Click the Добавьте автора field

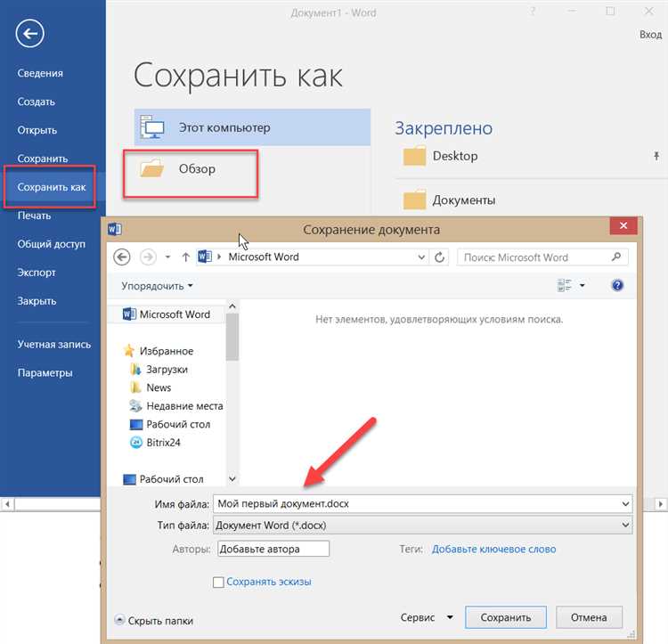click(273, 549)
